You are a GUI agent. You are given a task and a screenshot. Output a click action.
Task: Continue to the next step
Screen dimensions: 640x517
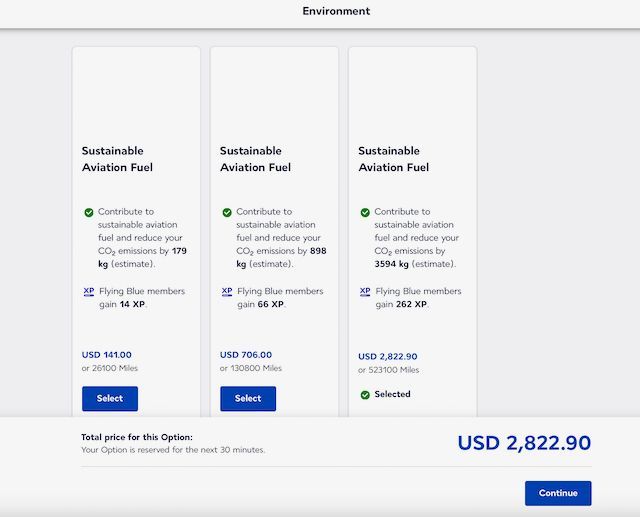[558, 493]
